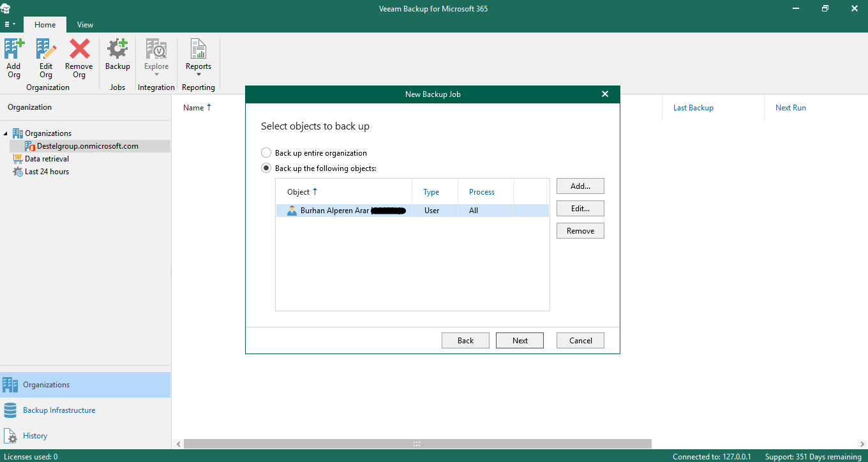
Task: Cancel the New Backup Job wizard
Action: click(x=580, y=341)
